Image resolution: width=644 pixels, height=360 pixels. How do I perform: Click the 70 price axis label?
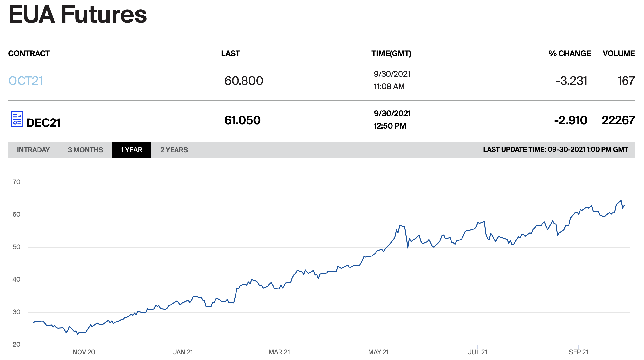tap(16, 182)
